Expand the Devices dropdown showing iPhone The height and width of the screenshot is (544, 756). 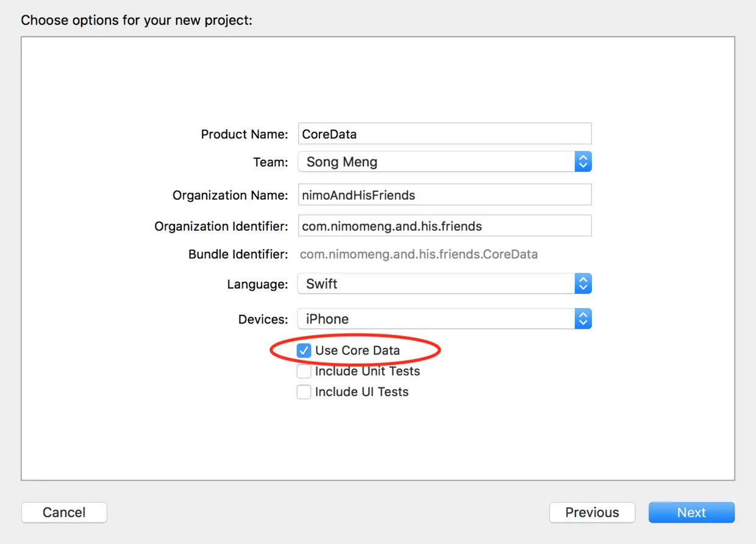pyautogui.click(x=436, y=319)
